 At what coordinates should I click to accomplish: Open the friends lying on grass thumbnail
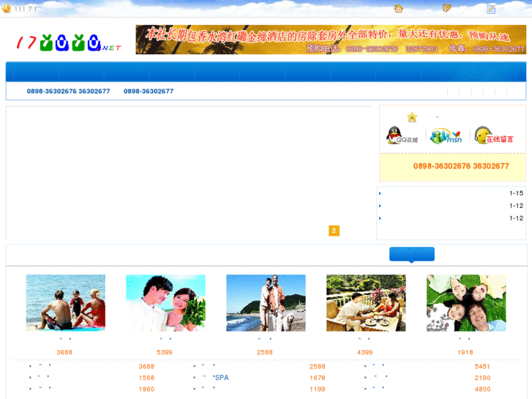tap(466, 303)
